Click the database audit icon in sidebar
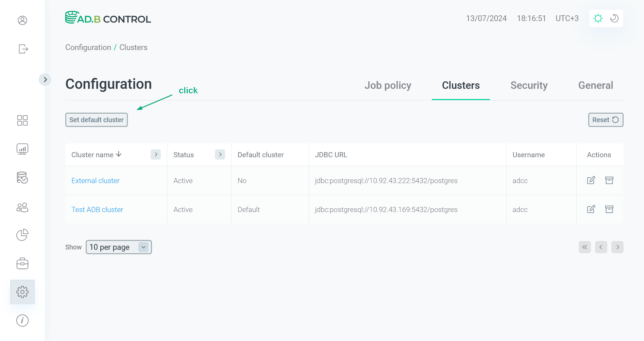This screenshot has height=341, width=644. [22, 178]
